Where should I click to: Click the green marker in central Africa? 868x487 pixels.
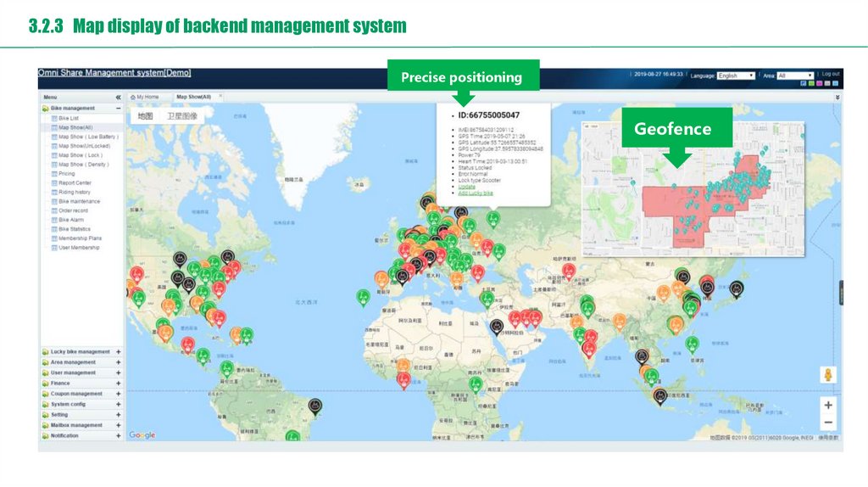point(475,384)
